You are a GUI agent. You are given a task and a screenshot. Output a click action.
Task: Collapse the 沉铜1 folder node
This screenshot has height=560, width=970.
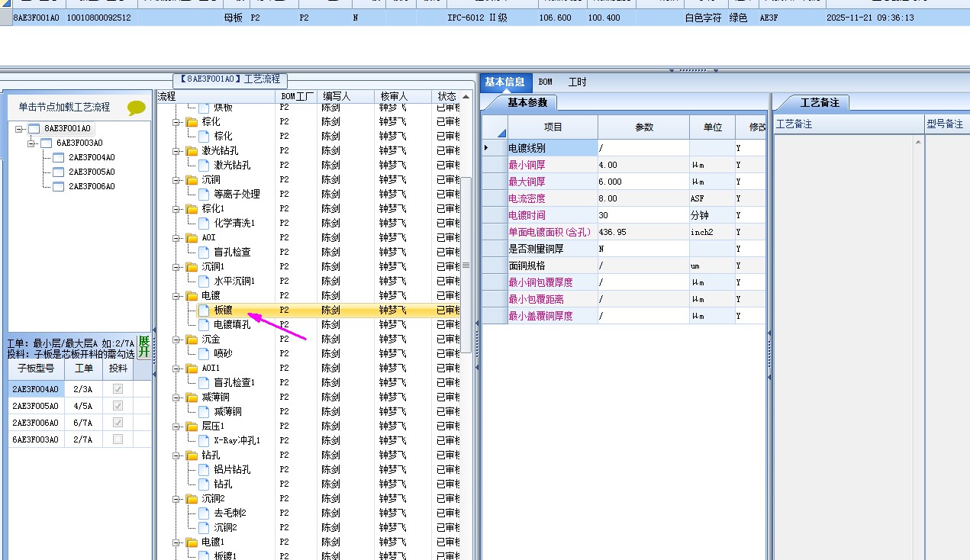176,267
